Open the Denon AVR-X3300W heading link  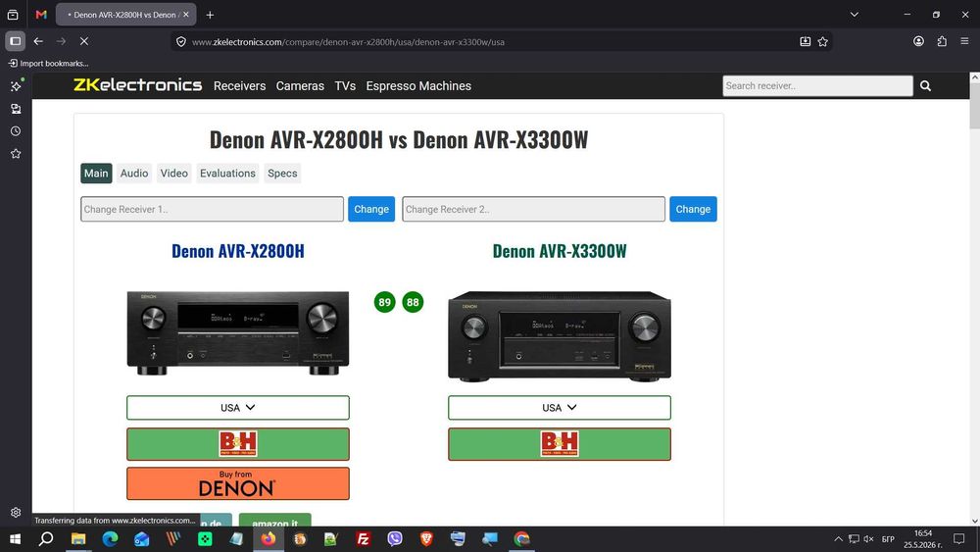(x=560, y=251)
